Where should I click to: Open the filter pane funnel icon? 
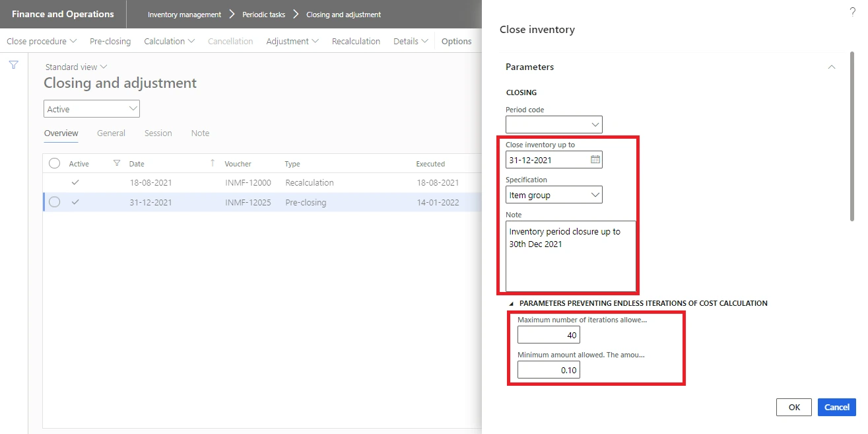(13, 65)
